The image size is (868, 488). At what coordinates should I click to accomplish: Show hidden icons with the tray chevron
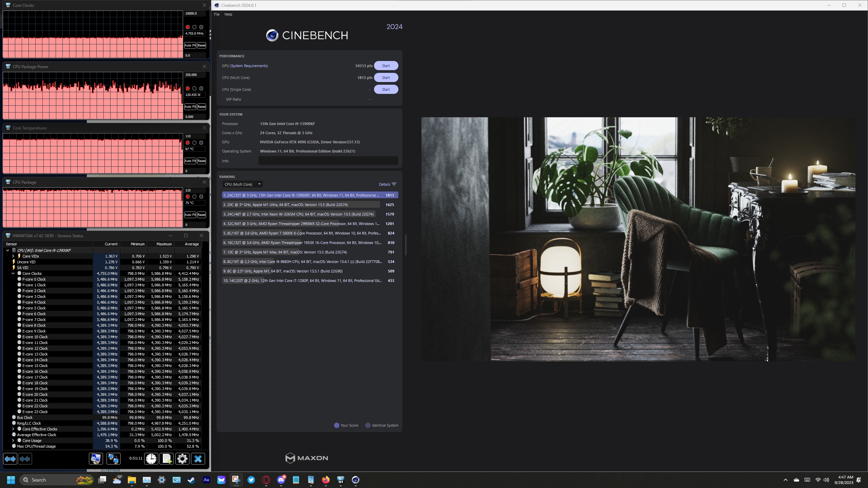[786, 480]
